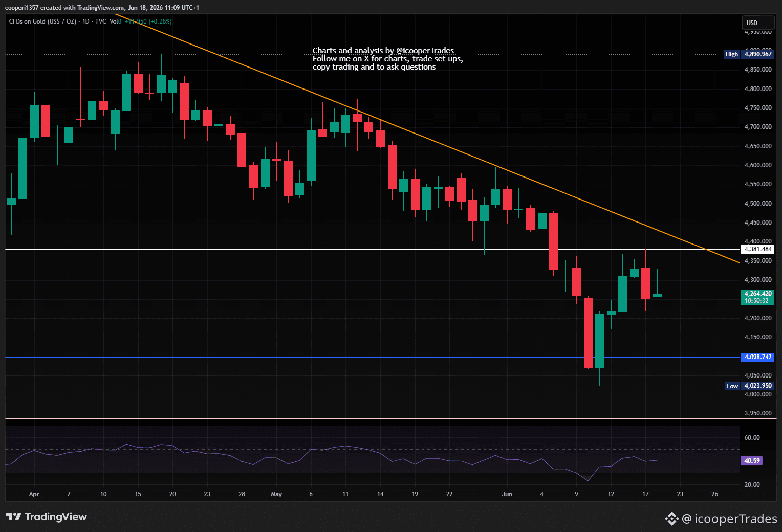The width and height of the screenshot is (782, 532).
Task: Click 4,750.000 on the price axis
Action: (x=758, y=108)
